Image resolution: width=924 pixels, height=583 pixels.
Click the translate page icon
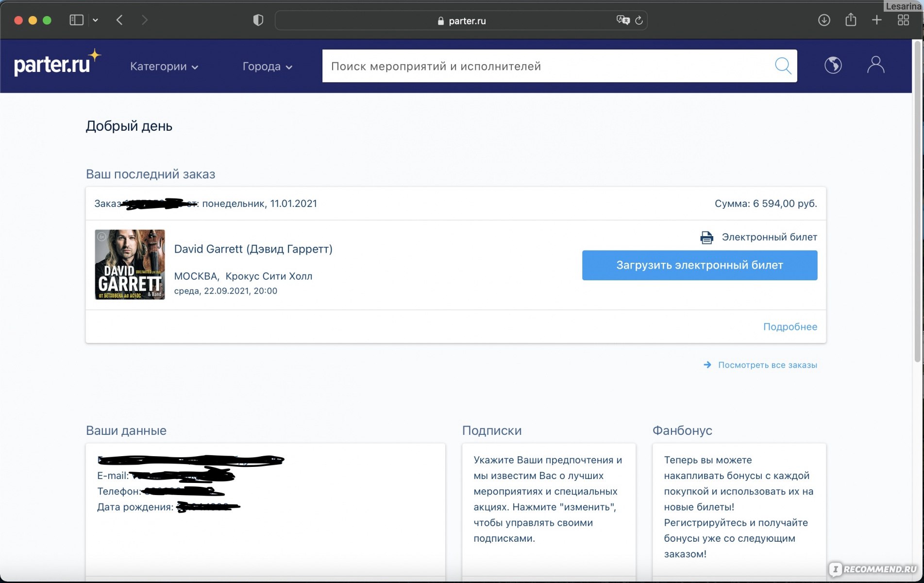[x=623, y=20]
